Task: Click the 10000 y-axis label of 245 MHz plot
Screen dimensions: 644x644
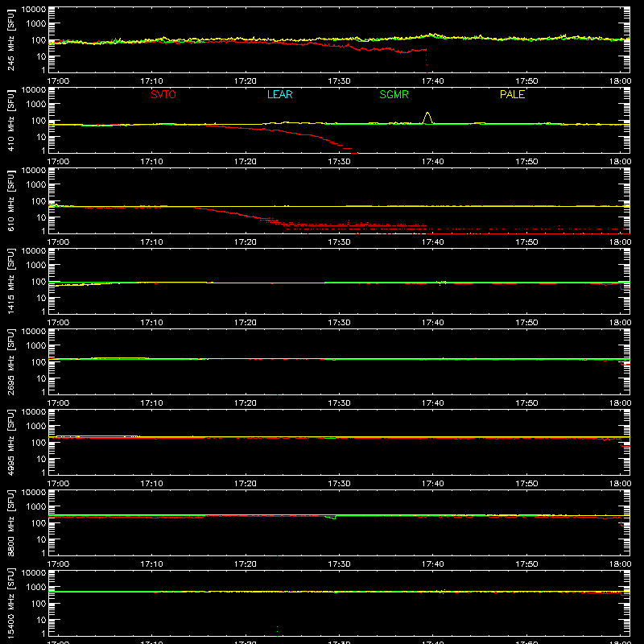Action: click(34, 10)
